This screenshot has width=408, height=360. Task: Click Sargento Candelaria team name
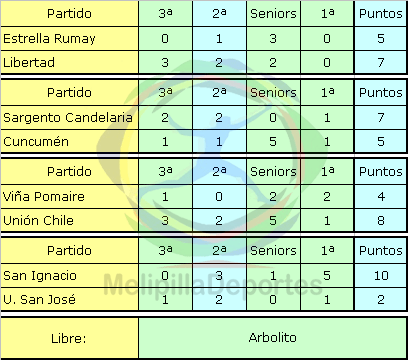[68, 118]
